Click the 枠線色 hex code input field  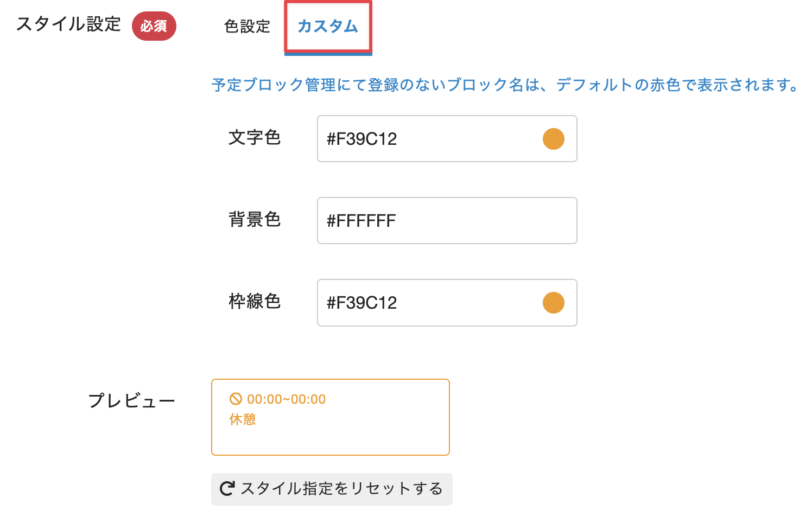click(x=423, y=303)
